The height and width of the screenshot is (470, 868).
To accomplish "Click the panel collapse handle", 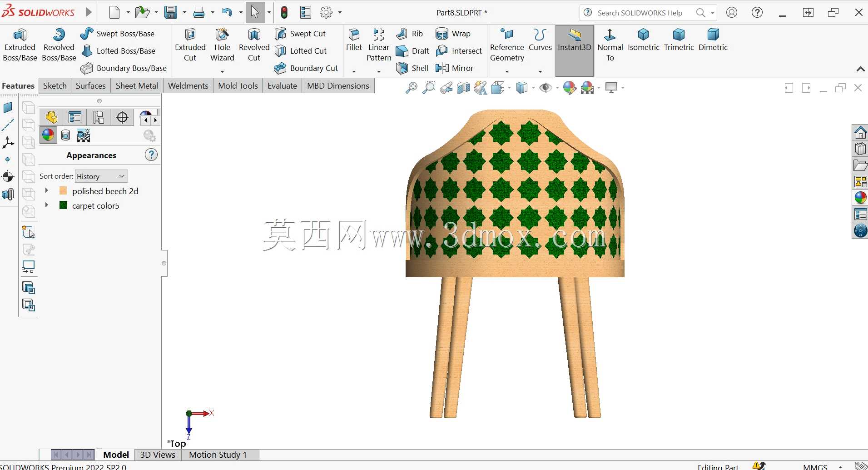I will pos(164,263).
